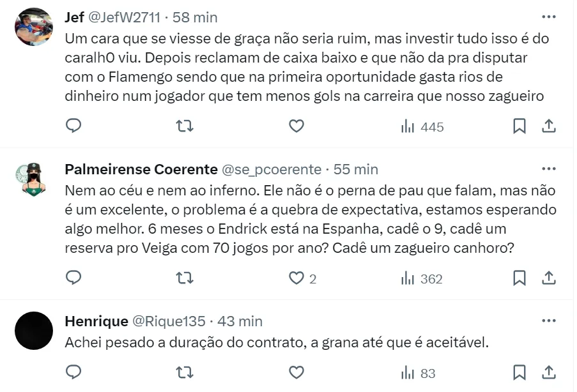View analytics for Jef's tweet

click(x=422, y=126)
